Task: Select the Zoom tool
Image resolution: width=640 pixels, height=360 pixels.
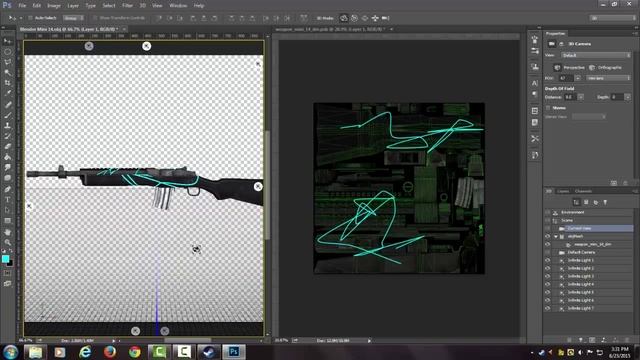Action: click(7, 242)
